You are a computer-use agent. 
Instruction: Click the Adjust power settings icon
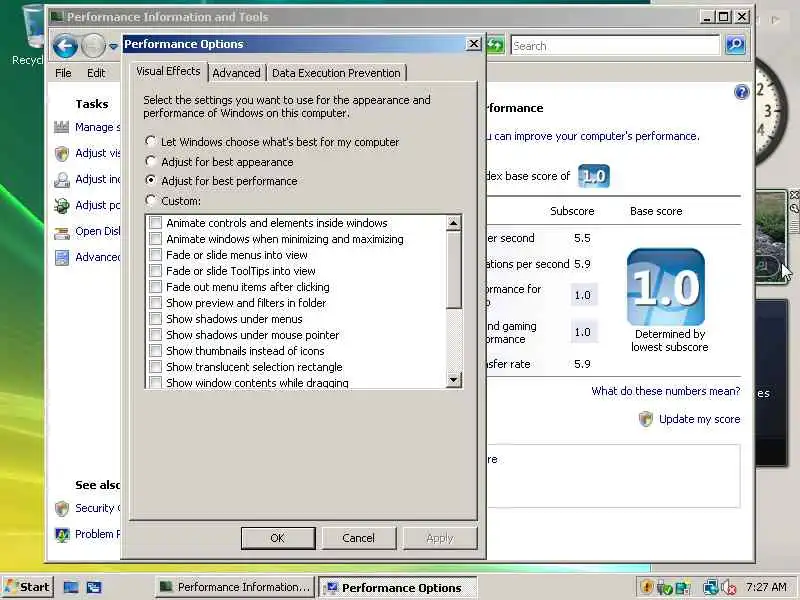coord(61,206)
